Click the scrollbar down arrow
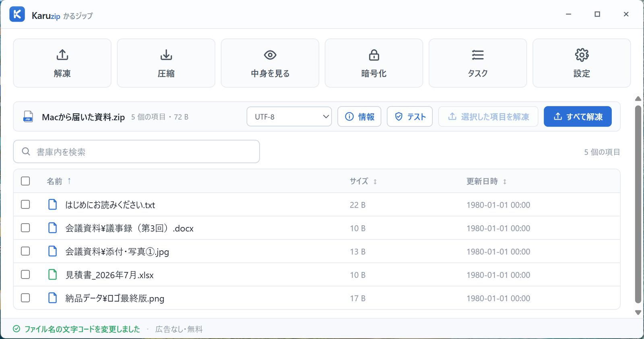This screenshot has height=339, width=644. point(638,312)
